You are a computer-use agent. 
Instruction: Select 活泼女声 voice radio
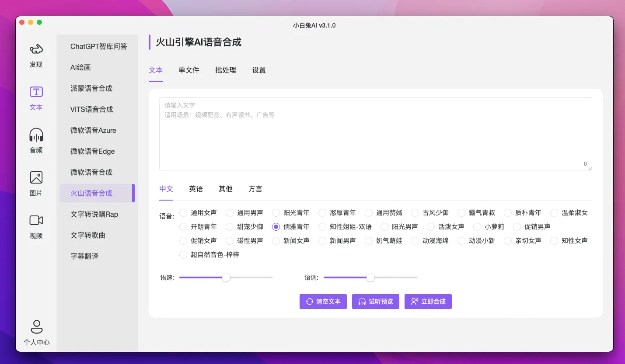[x=431, y=227]
